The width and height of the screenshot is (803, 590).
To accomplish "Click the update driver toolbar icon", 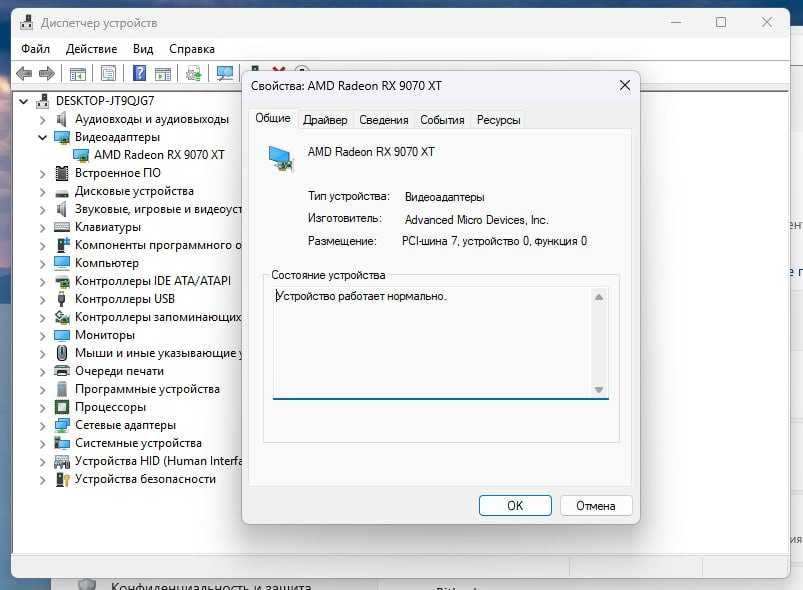I will (x=194, y=74).
